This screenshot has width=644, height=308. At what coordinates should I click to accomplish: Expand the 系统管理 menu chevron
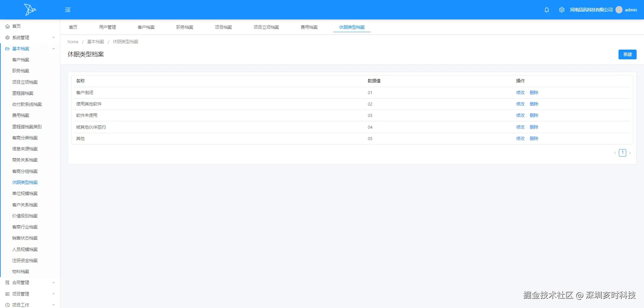[53, 38]
